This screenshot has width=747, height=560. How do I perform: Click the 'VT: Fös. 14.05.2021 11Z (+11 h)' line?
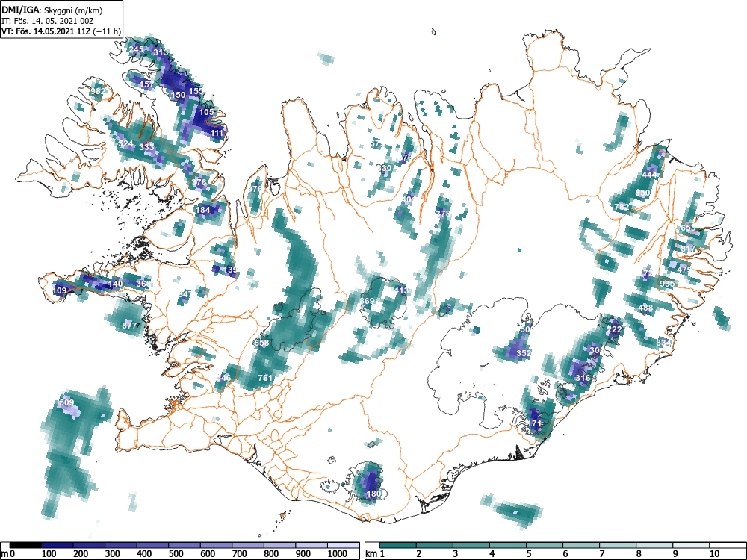(61, 31)
